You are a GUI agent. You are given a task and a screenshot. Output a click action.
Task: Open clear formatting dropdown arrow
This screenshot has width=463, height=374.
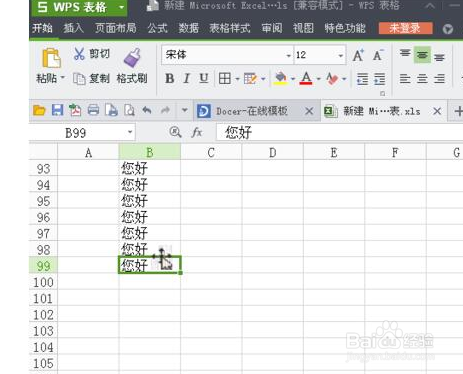tap(344, 79)
